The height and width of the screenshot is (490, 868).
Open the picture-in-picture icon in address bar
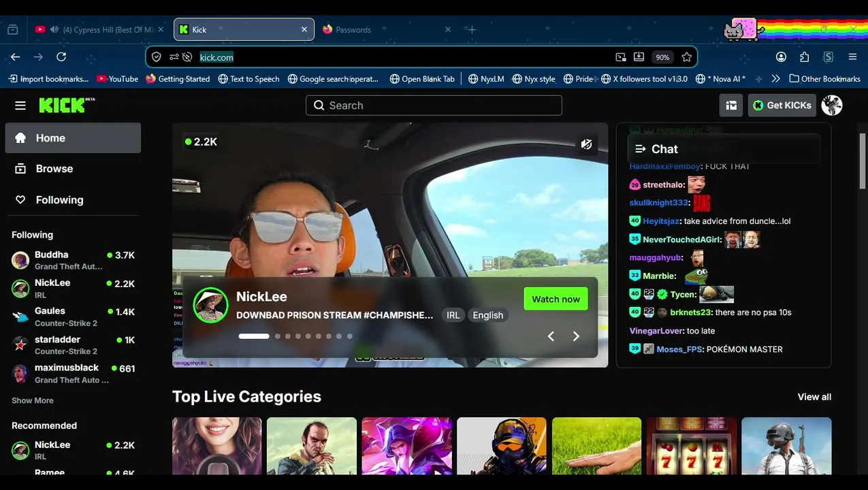pos(621,57)
